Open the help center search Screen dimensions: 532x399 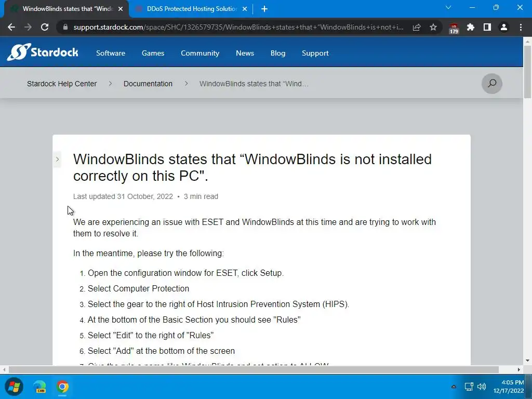coord(492,84)
